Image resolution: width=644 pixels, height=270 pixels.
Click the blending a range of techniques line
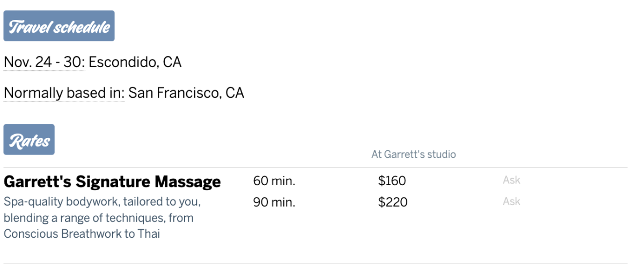coord(98,218)
